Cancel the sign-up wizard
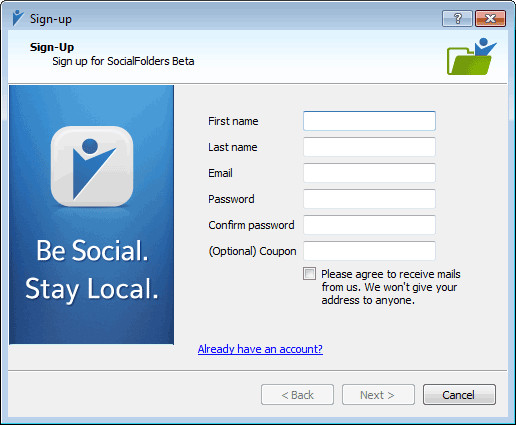Viewport: 516px width, 425px height. [459, 395]
